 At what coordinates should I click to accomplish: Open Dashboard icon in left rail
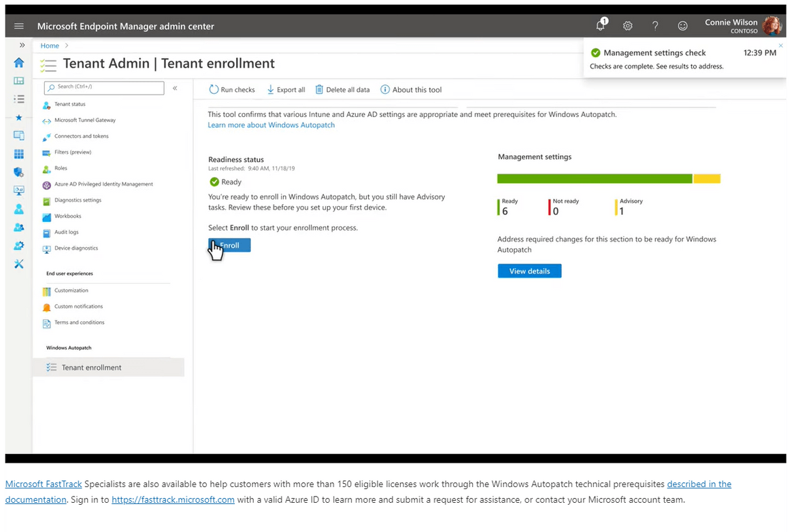[x=19, y=81]
